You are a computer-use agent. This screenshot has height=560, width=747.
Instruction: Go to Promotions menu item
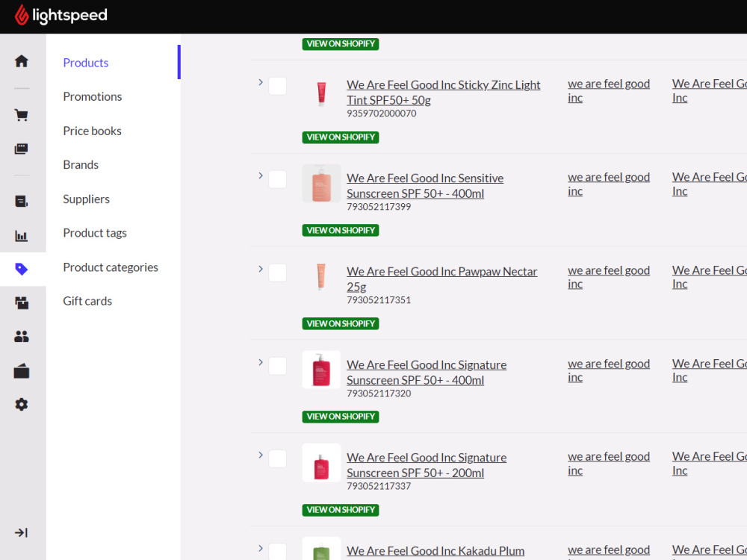tap(93, 96)
